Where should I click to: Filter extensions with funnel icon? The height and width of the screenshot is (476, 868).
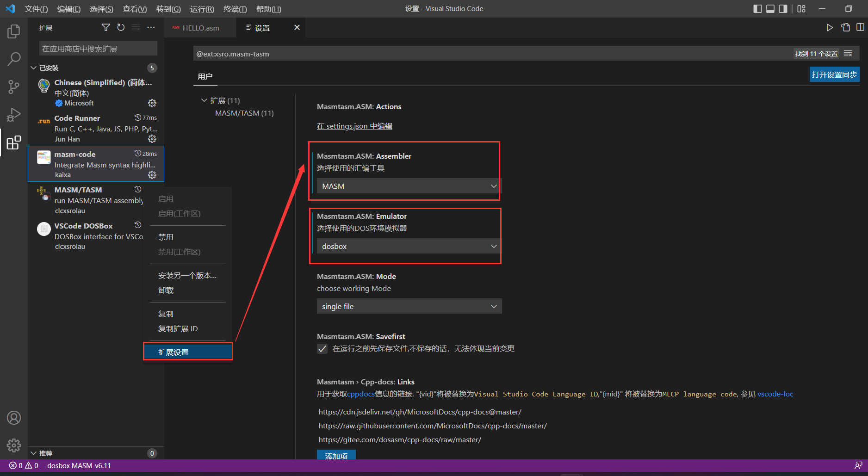click(106, 28)
